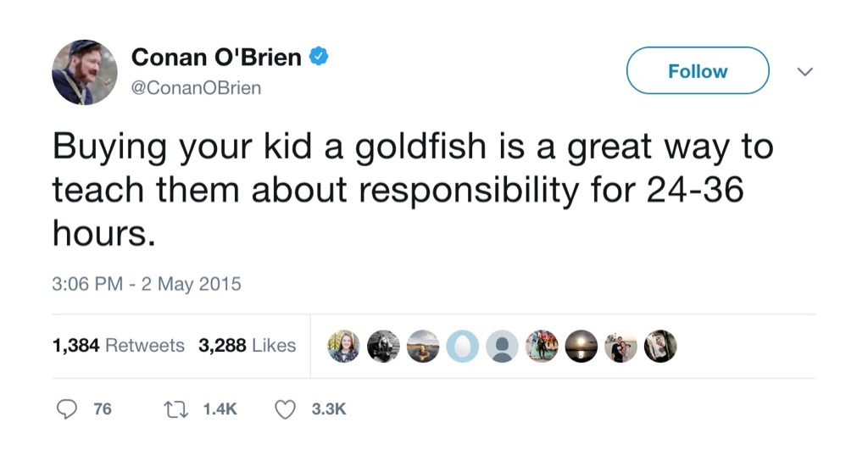Click the gray silhouette placeholder avatar

(502, 346)
